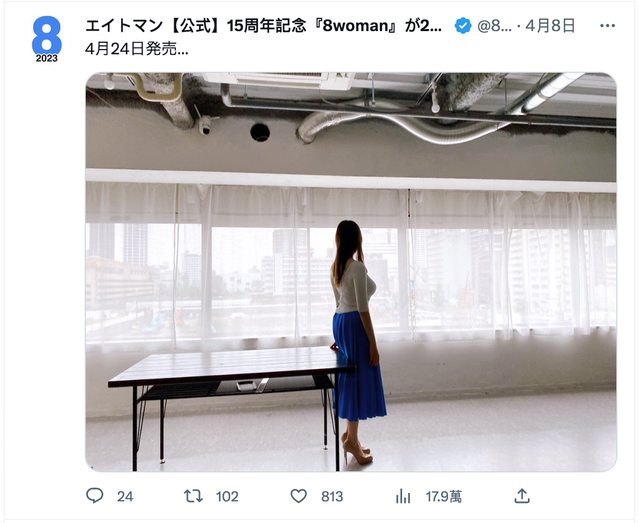Click the tweet text 4月24日発売...

(x=136, y=49)
